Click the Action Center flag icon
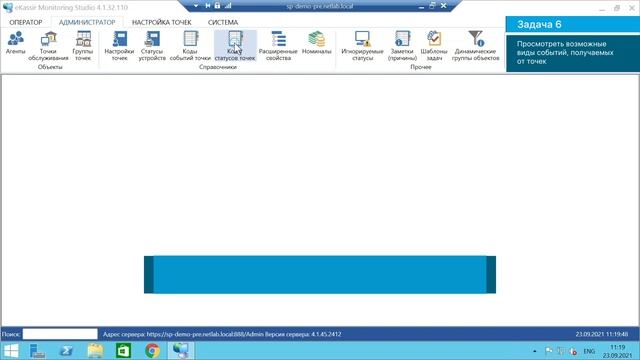Image resolution: width=640 pixels, height=360 pixels. point(549,351)
